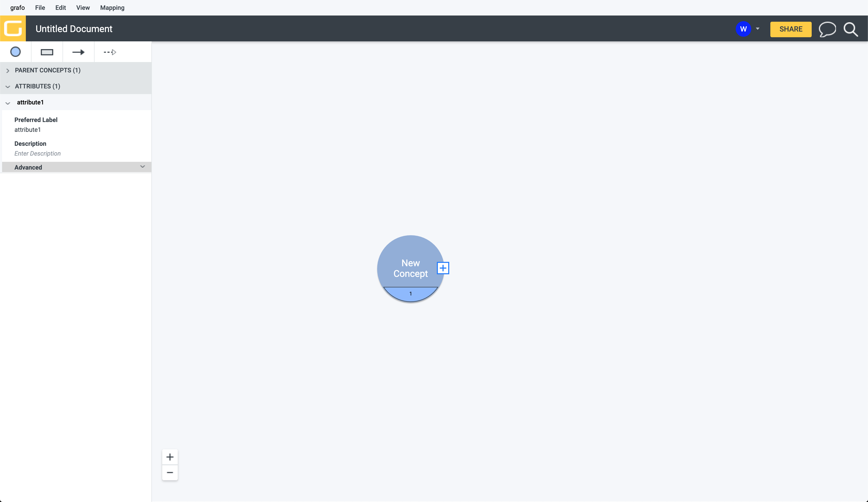Select the directed arrow tool
The width and height of the screenshot is (868, 502).
click(x=78, y=52)
